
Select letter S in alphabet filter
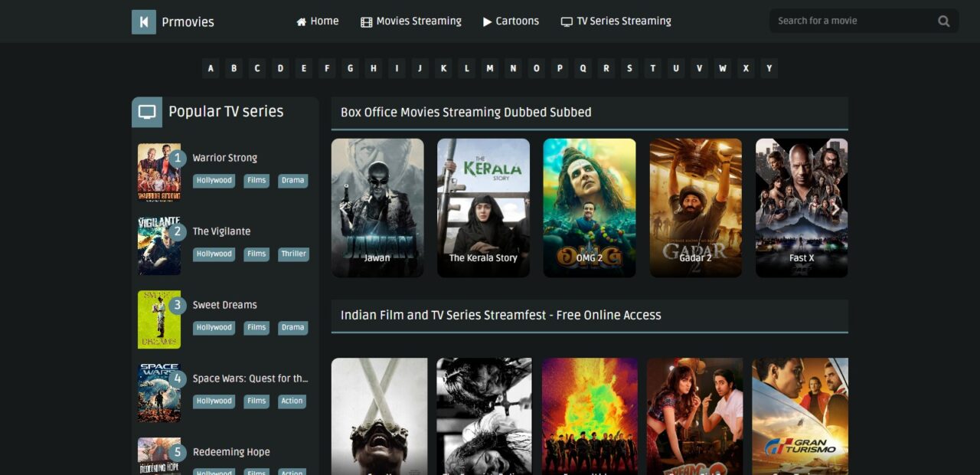(x=629, y=68)
